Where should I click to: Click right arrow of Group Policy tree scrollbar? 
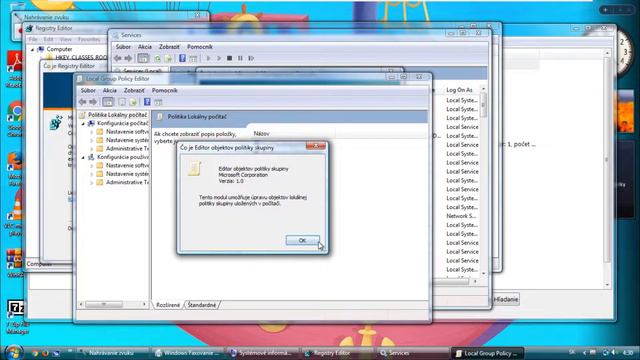coord(144,304)
